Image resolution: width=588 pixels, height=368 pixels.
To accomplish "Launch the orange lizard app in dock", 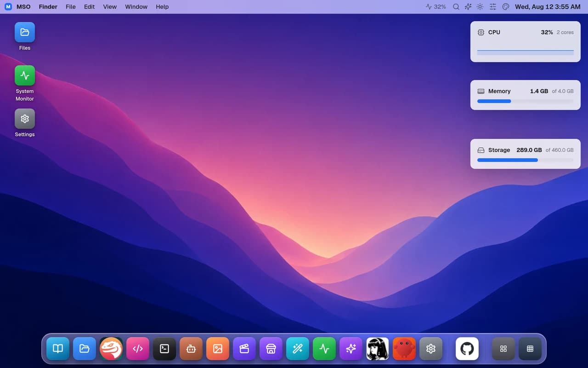I will tap(111, 349).
